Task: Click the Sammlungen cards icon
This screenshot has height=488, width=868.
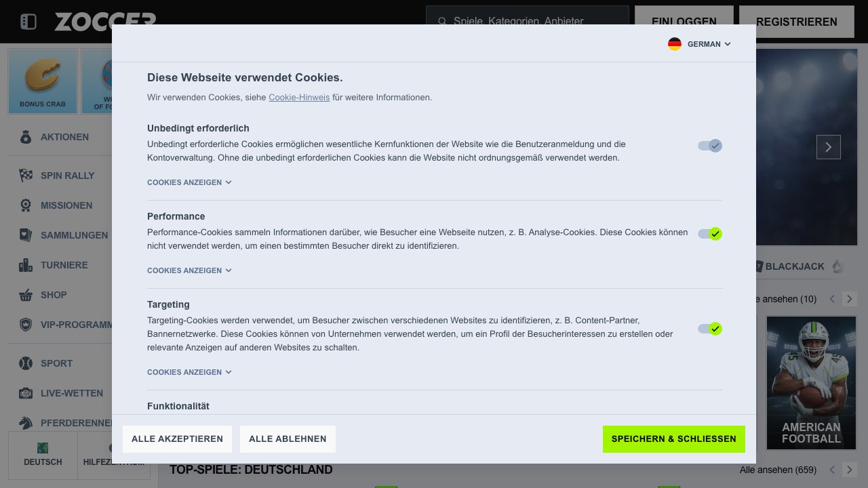Action: coord(26,235)
